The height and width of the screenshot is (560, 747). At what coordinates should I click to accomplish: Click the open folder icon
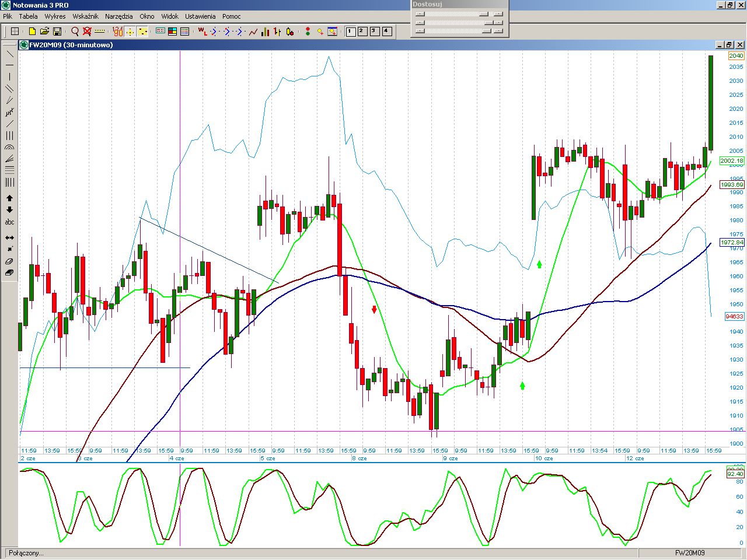tap(44, 32)
